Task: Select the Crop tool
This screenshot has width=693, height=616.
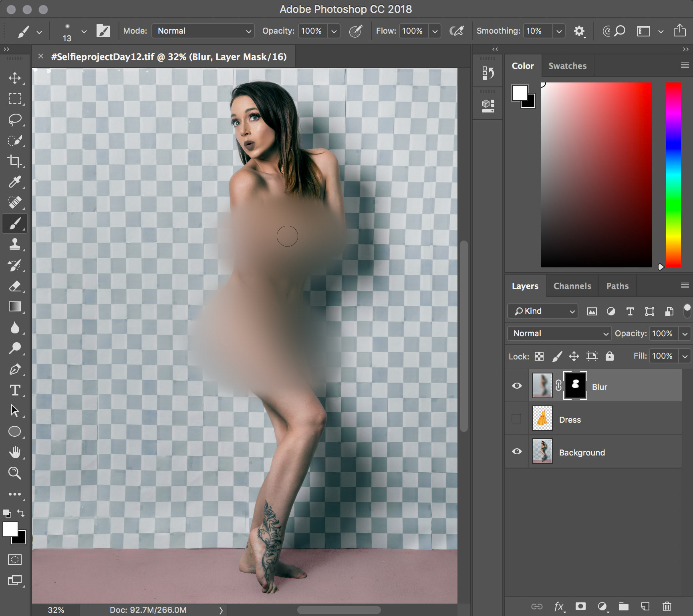Action: [x=15, y=161]
